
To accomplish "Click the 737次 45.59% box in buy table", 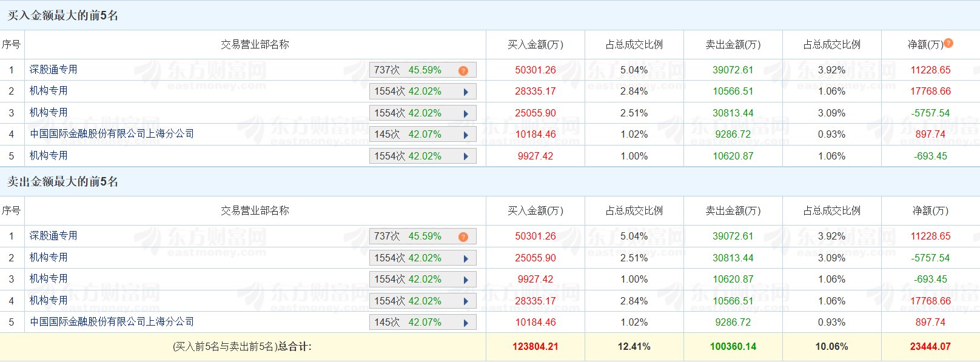I will (412, 70).
